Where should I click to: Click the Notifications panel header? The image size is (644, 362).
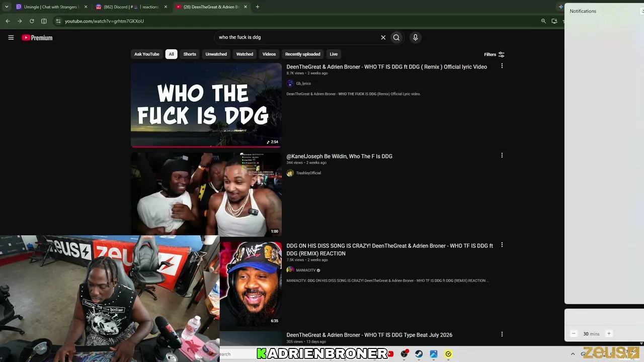[583, 11]
